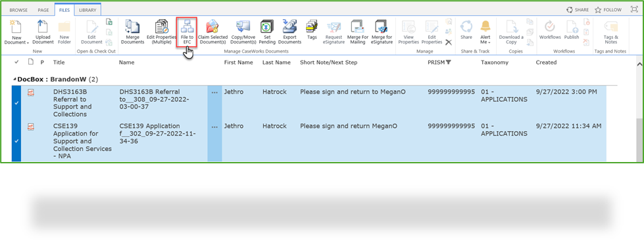
Task: Open the New Document dropdown arrow
Action: (28, 43)
